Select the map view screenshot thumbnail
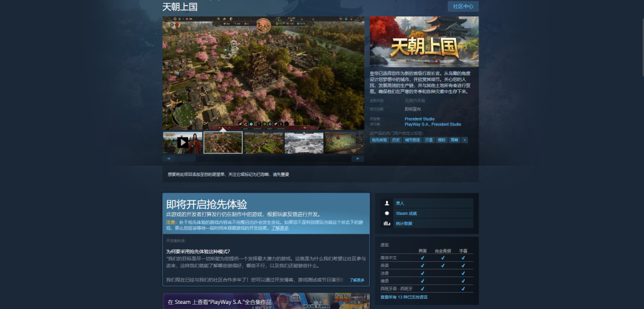 point(344,143)
